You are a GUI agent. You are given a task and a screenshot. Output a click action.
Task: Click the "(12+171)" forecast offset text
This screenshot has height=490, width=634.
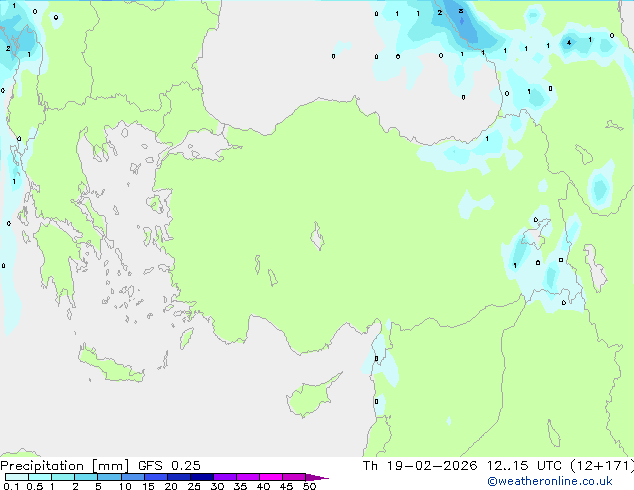click(602, 466)
